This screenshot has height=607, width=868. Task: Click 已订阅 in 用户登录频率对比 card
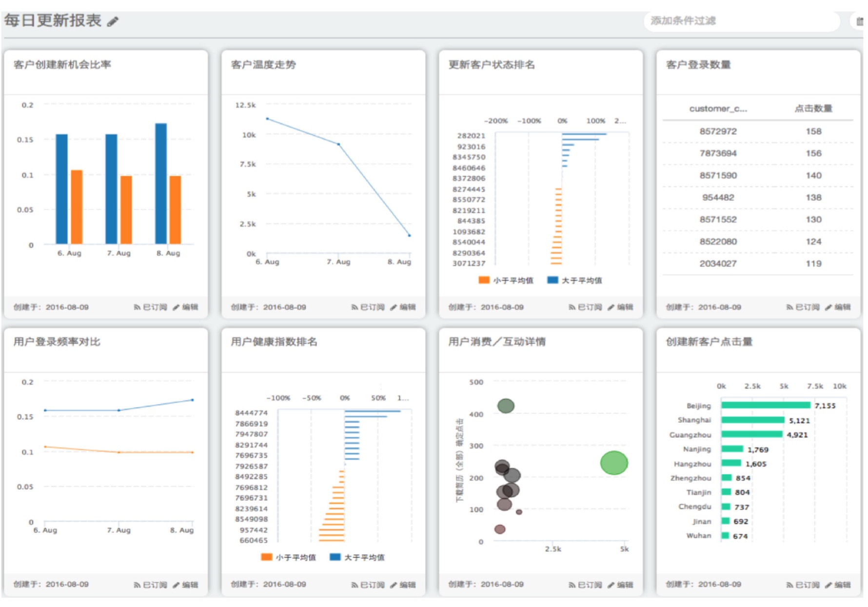point(151,585)
